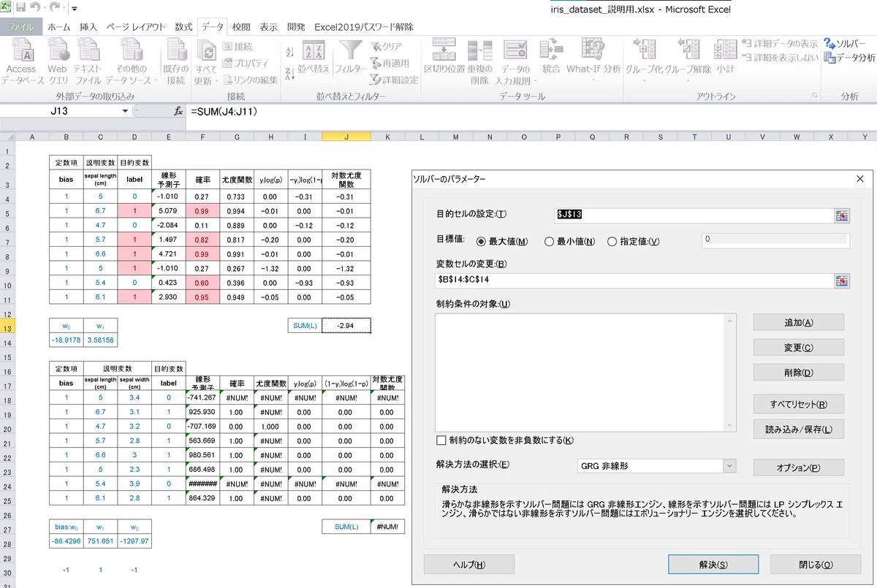Click Load/Save (読み込み/保存) button
This screenshot has height=588, width=877.
798,429
